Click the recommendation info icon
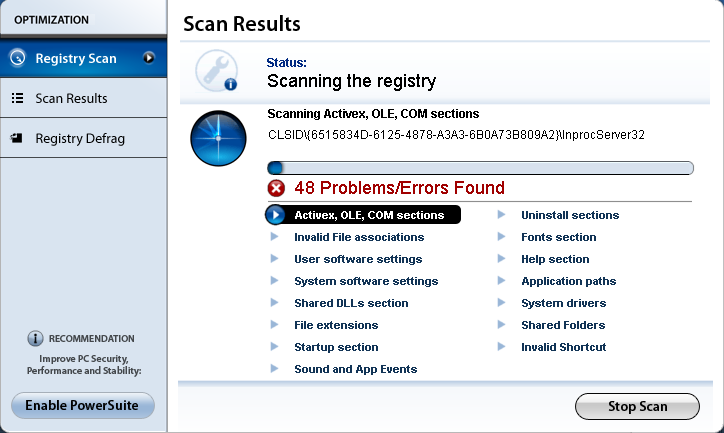724x433 pixels. 35,339
